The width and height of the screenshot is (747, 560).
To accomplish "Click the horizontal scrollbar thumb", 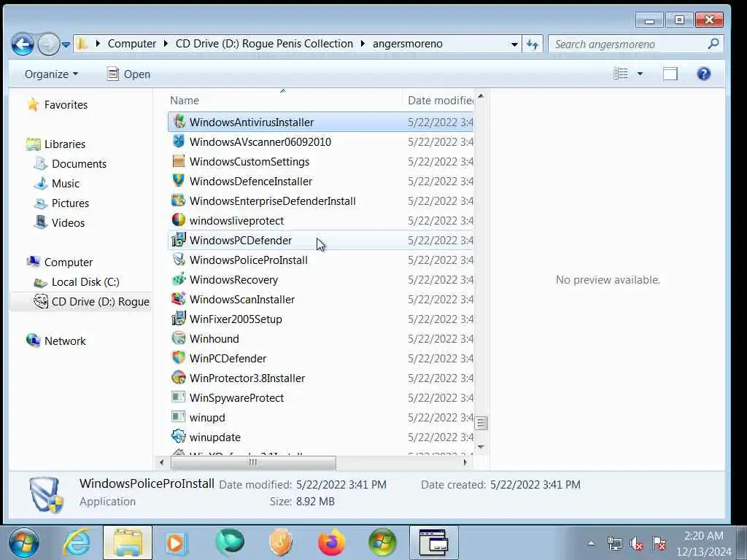I will pos(253,462).
